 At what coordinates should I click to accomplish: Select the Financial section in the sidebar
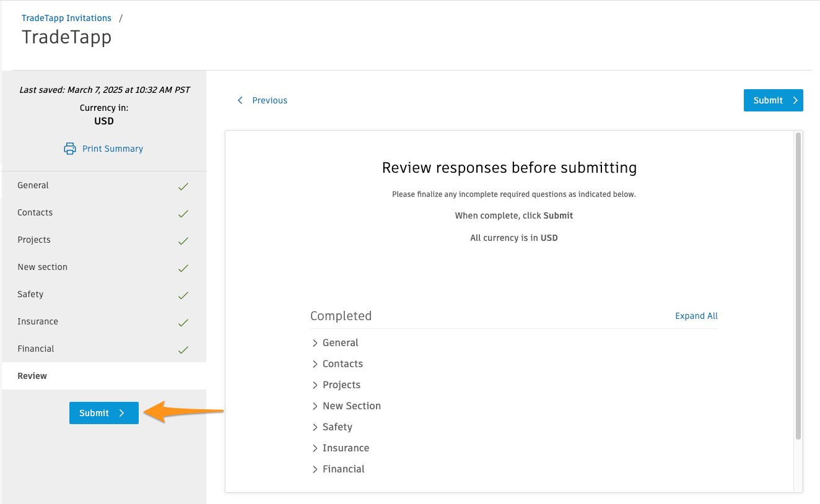[104, 349]
